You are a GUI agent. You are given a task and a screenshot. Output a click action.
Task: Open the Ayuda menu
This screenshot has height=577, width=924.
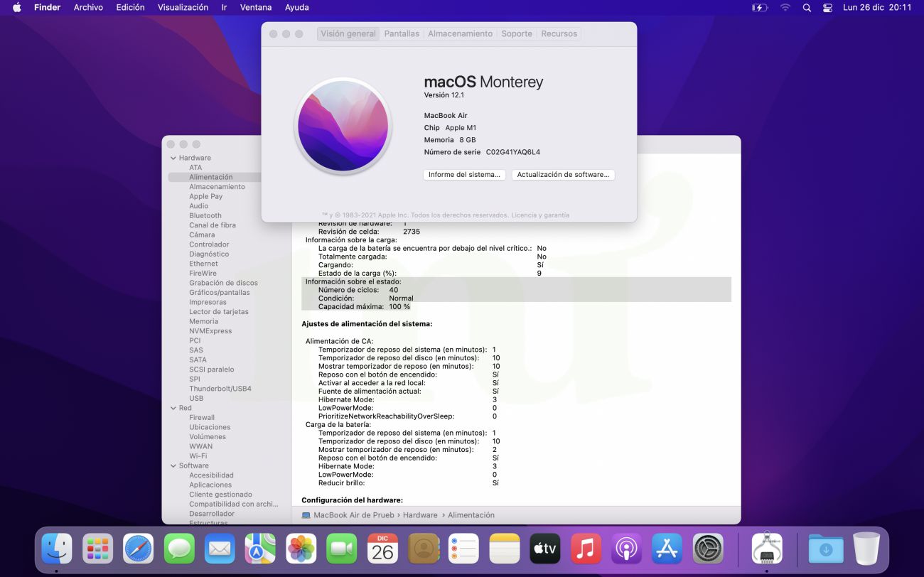click(296, 7)
